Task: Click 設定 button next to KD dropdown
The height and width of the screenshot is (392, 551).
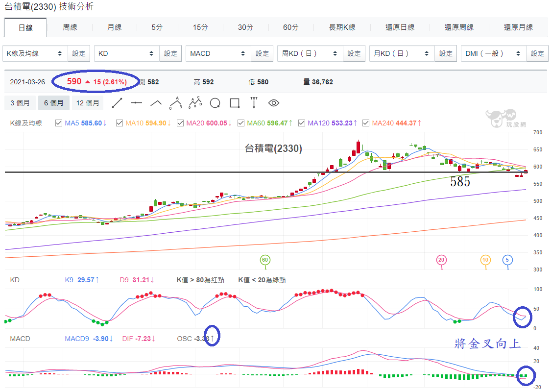Action: (170, 53)
